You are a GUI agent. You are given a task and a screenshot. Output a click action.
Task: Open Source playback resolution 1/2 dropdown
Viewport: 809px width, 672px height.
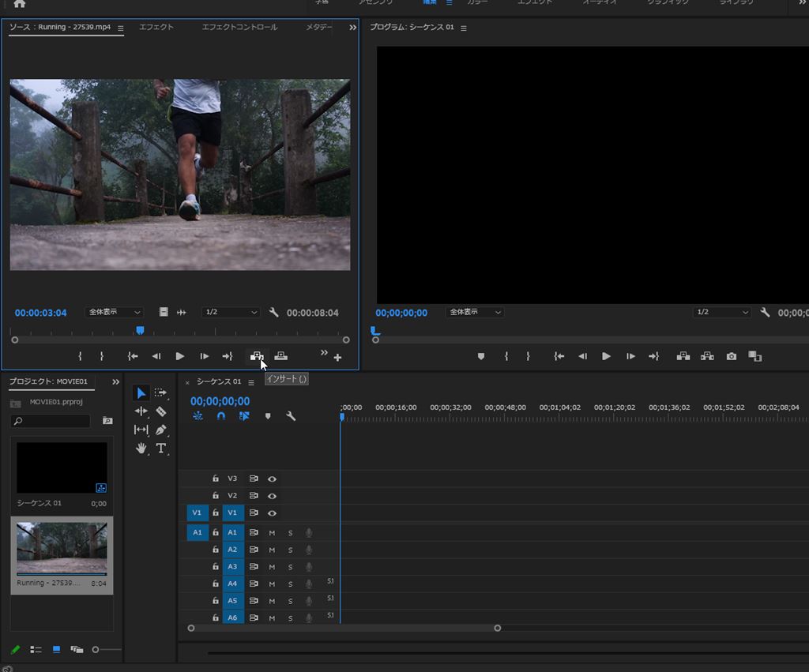(231, 313)
